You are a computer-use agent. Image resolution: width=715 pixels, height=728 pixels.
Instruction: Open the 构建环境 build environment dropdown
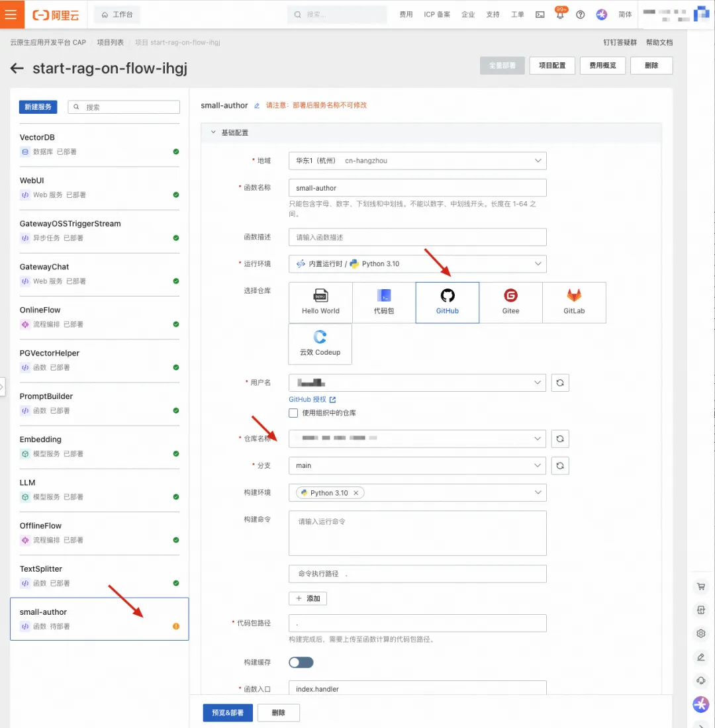point(418,492)
